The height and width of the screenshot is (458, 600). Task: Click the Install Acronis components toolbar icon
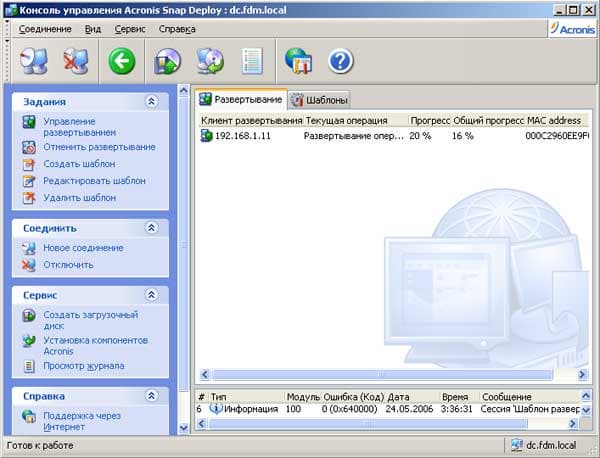tap(210, 61)
